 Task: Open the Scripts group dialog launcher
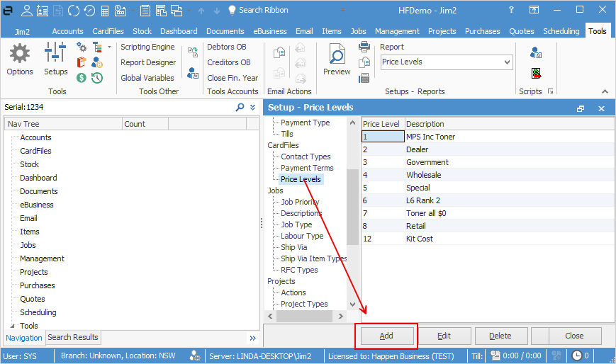[550, 91]
